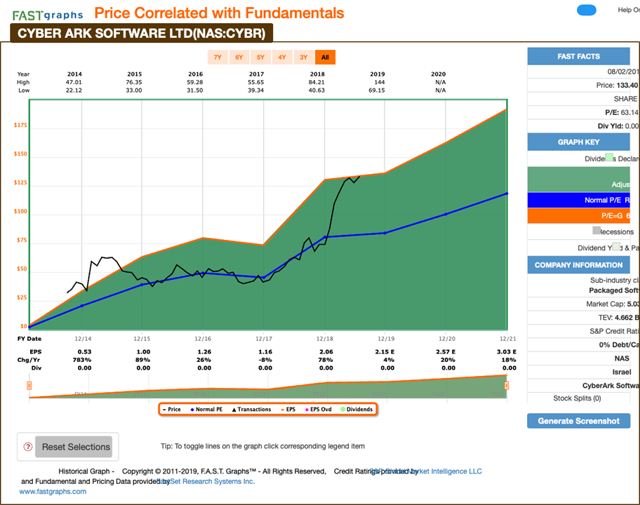Screen dimensions: 640x505
Task: Click the right range slider handle
Action: point(507,385)
